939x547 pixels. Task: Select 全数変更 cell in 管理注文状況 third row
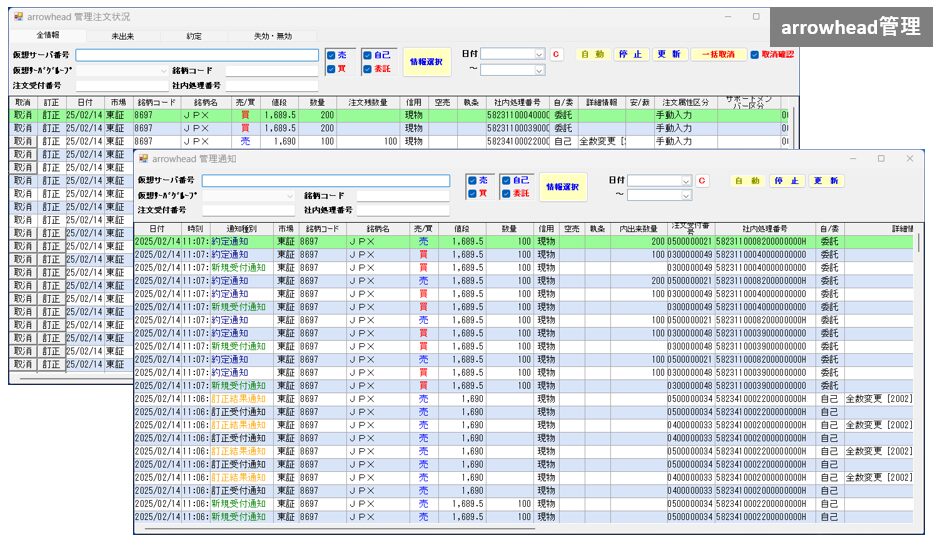[602, 141]
